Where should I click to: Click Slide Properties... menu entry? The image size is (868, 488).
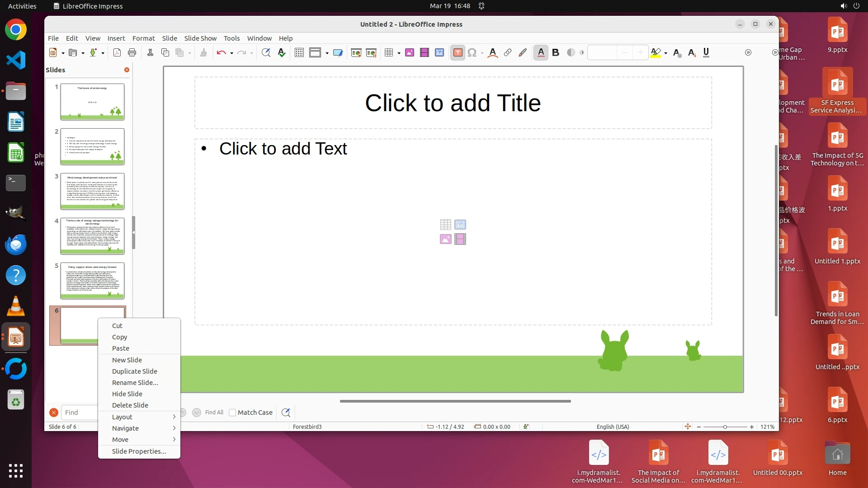tap(139, 451)
